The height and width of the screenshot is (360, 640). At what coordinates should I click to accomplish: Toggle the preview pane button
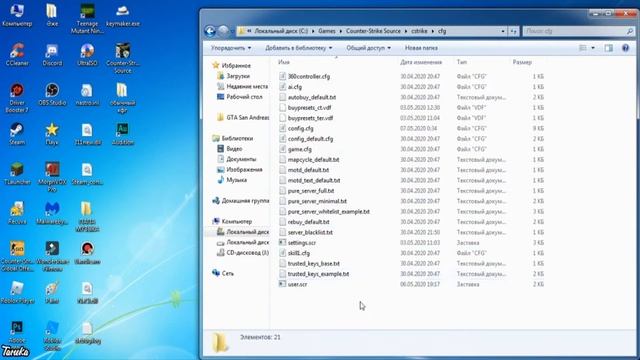click(609, 48)
